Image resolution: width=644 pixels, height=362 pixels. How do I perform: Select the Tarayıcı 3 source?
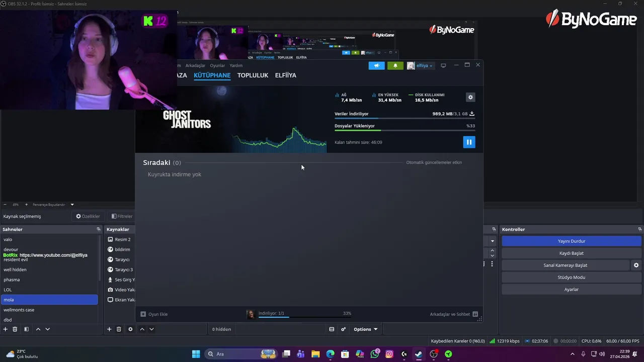[x=121, y=269]
